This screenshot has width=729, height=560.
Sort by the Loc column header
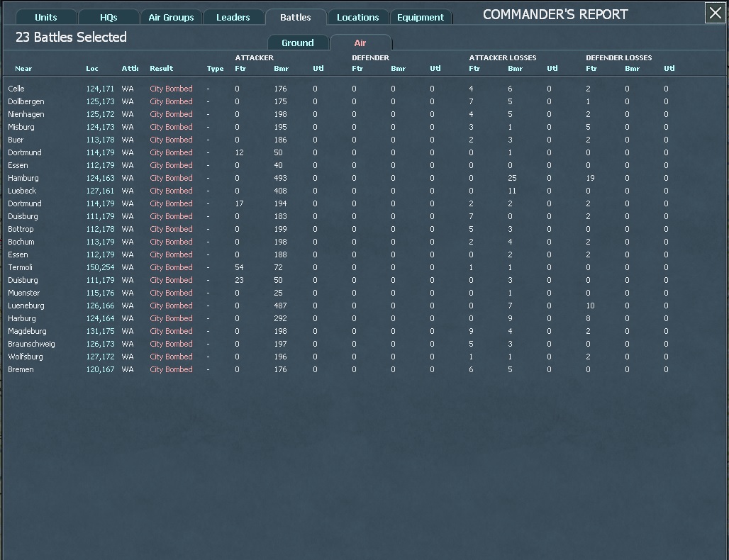pos(92,68)
